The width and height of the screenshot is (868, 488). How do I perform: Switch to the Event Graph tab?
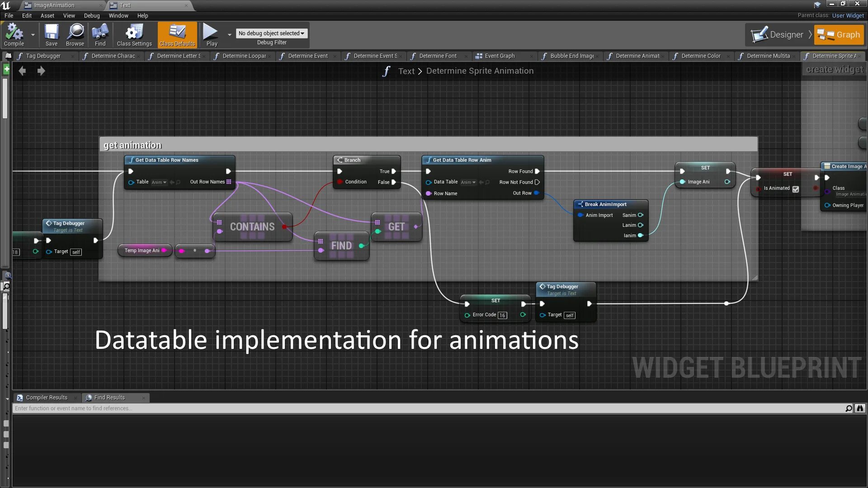(x=500, y=56)
